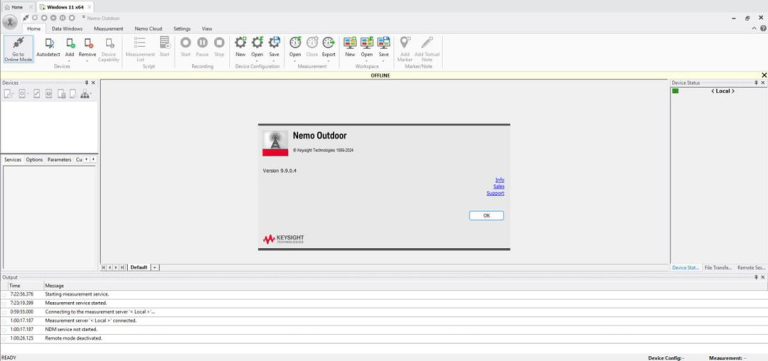Expand Device Configuration Save dropdown arrow
The width and height of the screenshot is (768, 361).
click(x=274, y=60)
